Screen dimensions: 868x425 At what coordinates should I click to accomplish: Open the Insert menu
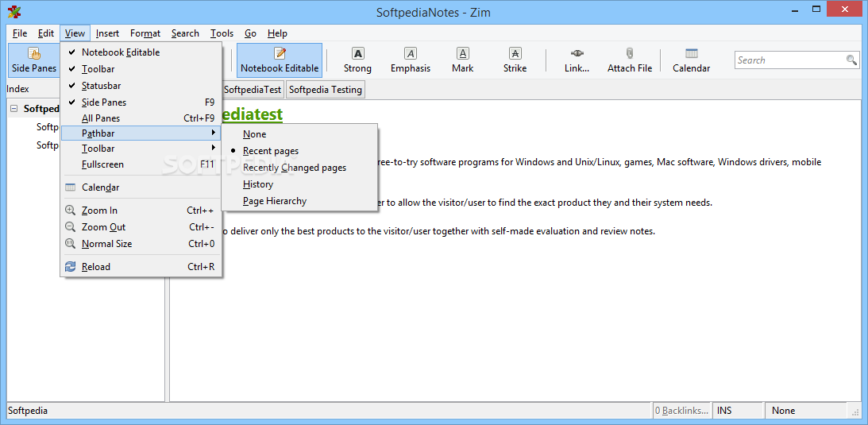[107, 33]
